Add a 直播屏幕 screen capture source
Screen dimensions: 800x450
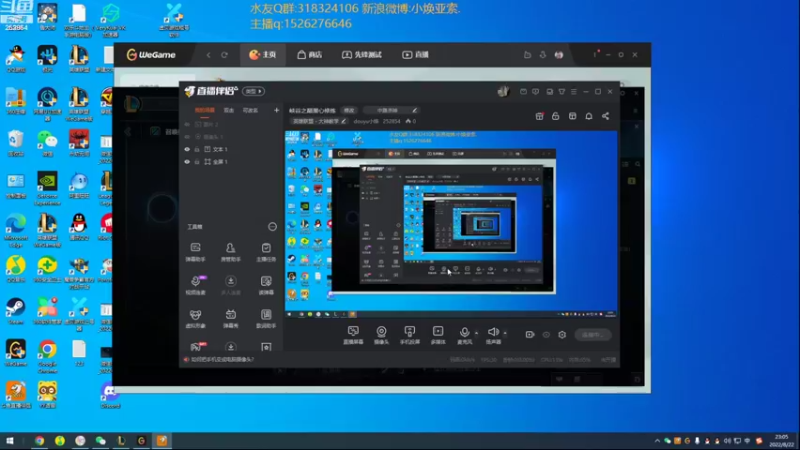pos(353,335)
